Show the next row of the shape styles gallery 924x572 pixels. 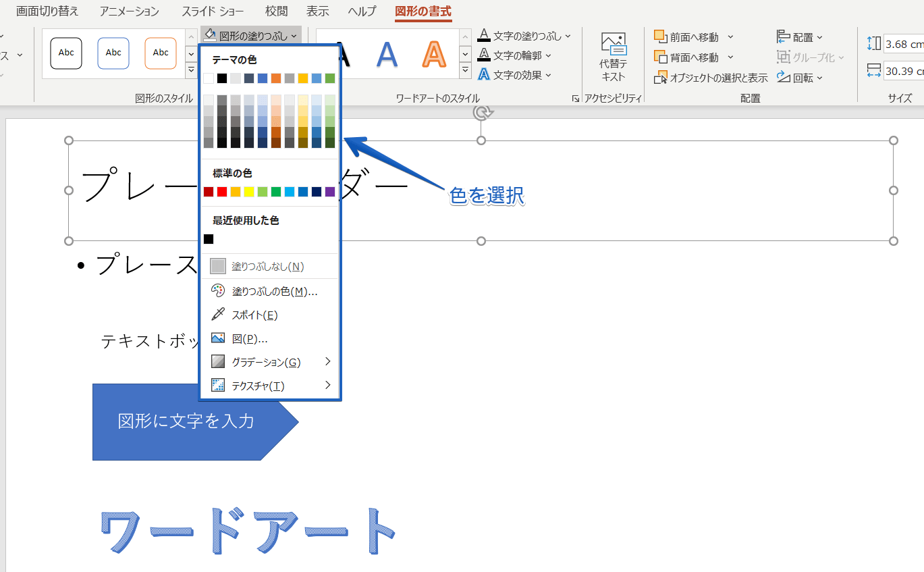click(x=190, y=54)
